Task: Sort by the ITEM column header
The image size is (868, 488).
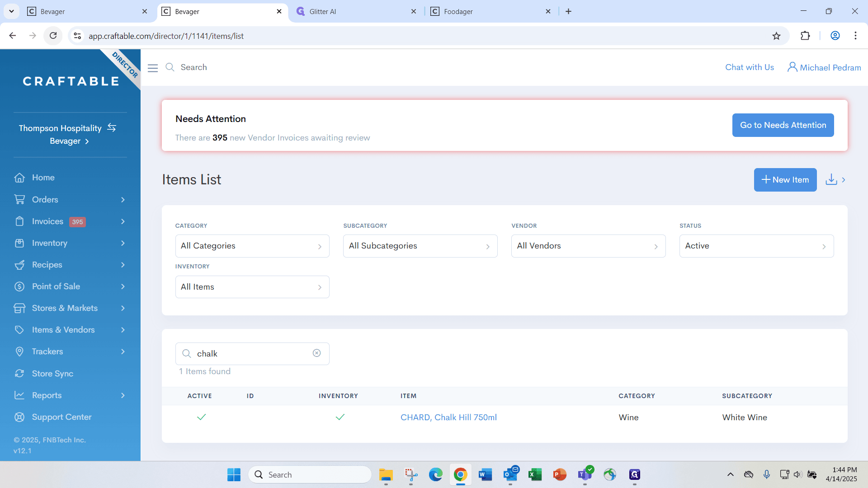Action: pos(408,396)
